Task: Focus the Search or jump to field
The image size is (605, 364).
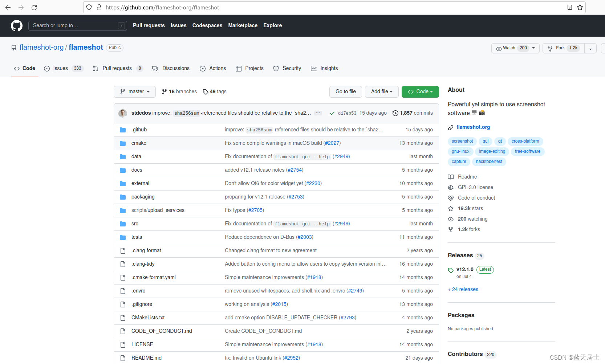Action: click(78, 25)
